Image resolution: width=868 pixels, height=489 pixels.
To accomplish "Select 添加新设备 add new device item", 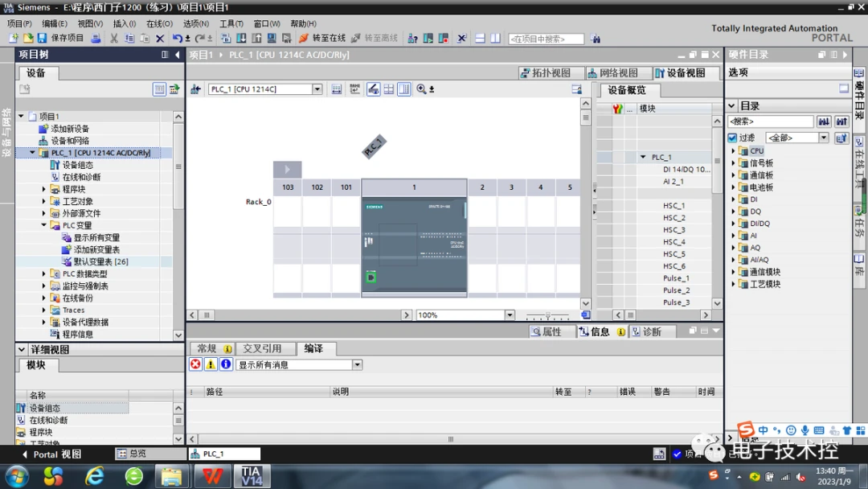I will pos(70,129).
